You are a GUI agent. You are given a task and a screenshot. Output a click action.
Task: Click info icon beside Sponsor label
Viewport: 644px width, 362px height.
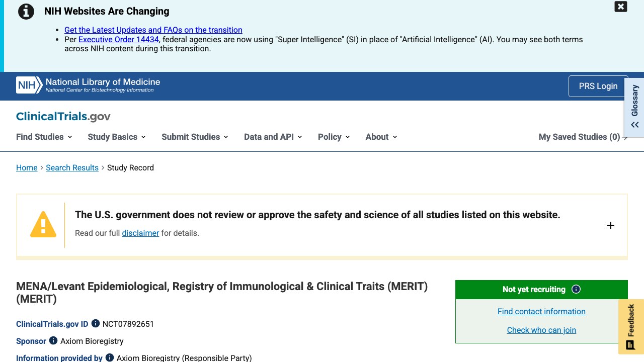[x=53, y=341]
